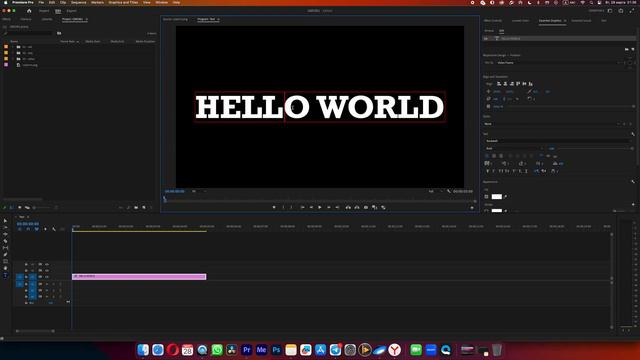Switch to Browse in Essential Graphics
Image resolution: width=640 pixels, height=360 pixels.
tap(489, 31)
